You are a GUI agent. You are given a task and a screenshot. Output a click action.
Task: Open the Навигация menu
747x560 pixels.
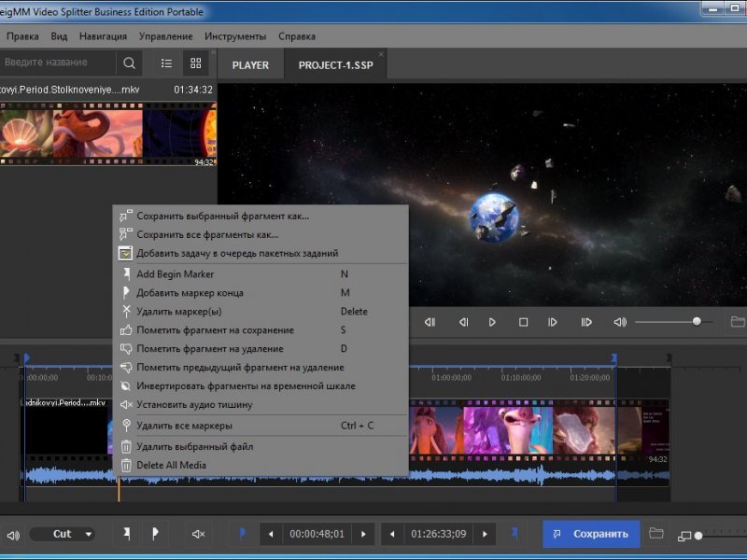point(103,36)
